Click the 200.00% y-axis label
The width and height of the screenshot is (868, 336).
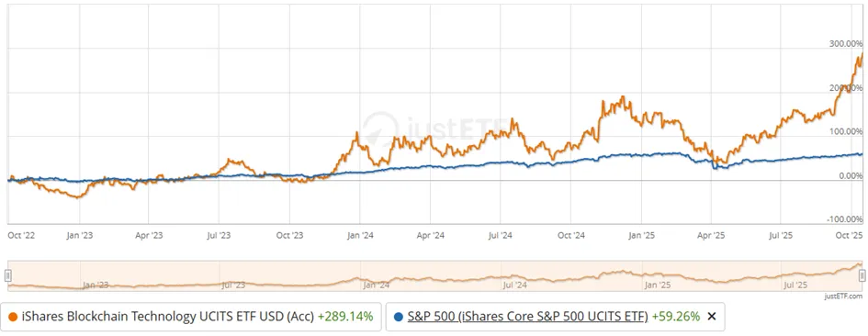846,88
